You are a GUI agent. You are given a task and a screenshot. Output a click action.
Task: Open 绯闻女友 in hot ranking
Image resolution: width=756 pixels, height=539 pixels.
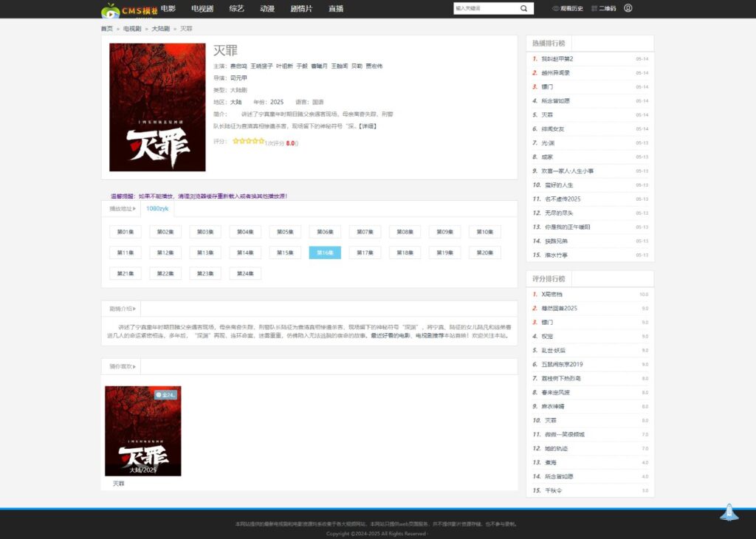tap(552, 128)
